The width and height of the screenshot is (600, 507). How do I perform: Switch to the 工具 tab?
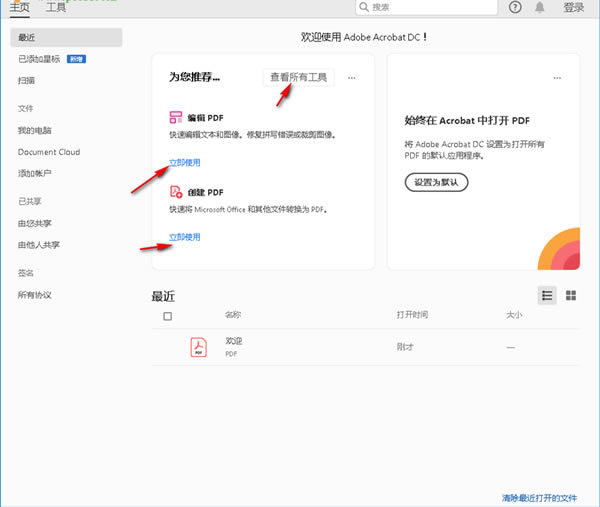[56, 7]
